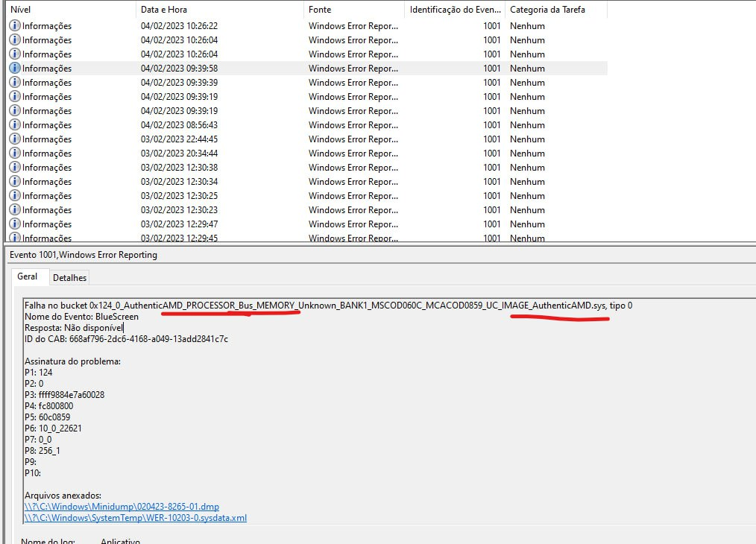Select the event dated 04/02/2023 09:39:39
The width and height of the screenshot is (756, 544).
307,83
